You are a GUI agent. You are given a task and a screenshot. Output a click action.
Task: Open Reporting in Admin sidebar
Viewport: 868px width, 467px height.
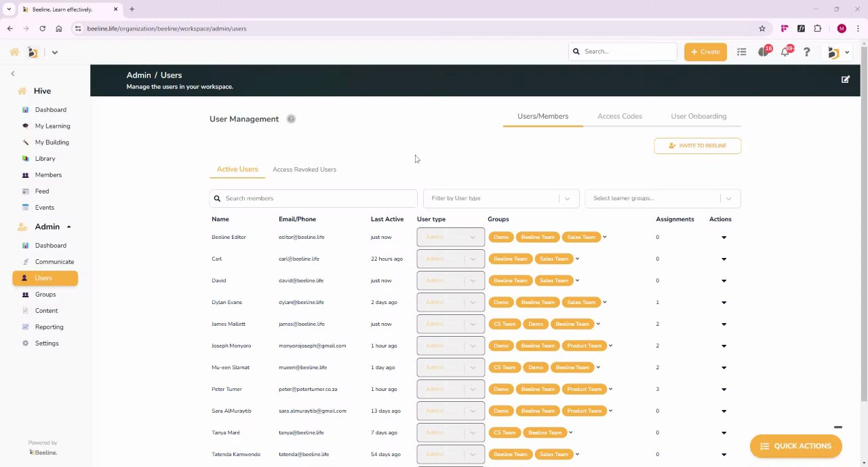pos(49,327)
